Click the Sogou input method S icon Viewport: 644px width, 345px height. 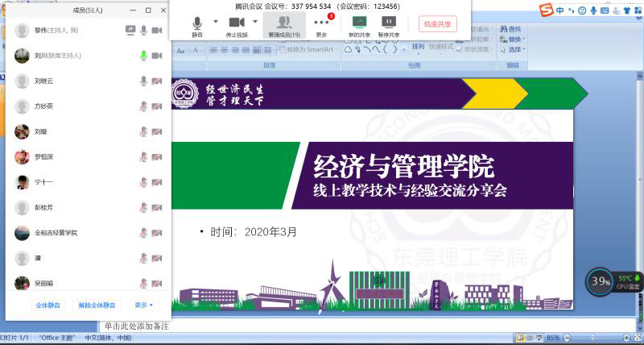pos(547,10)
